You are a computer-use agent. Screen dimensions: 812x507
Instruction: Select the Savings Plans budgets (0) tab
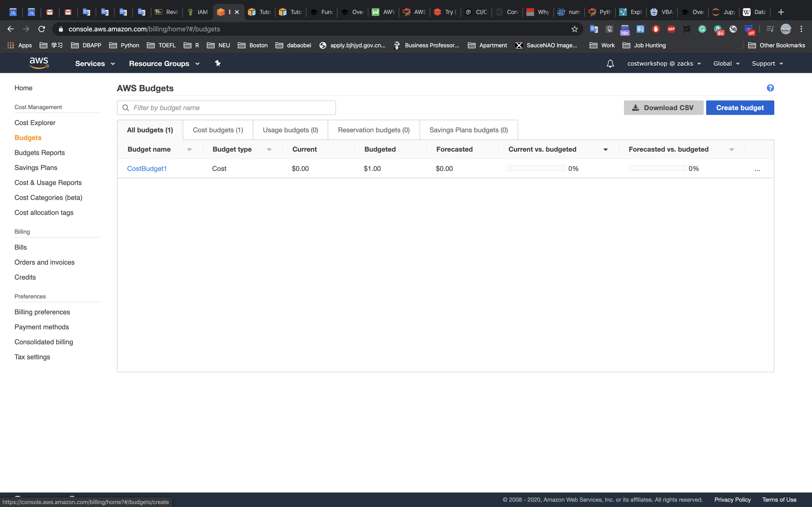click(x=468, y=130)
